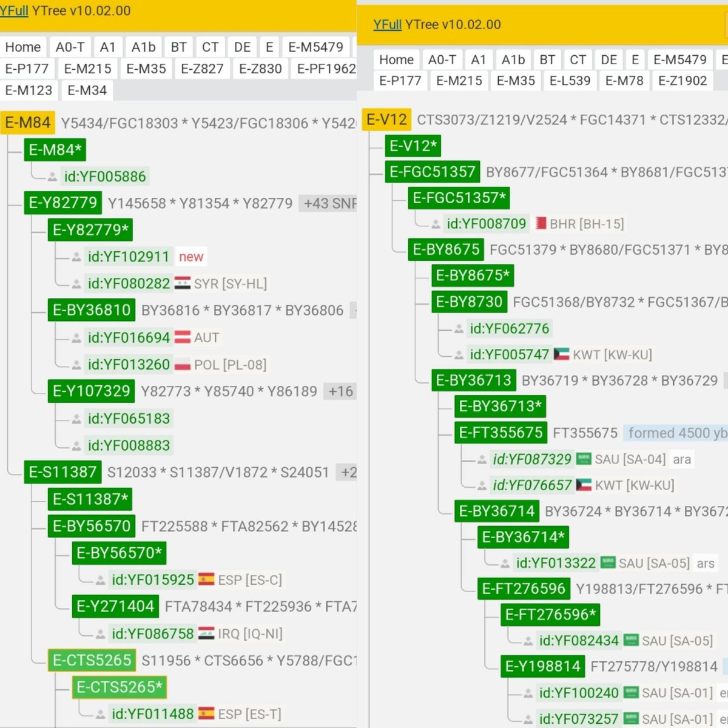Open sample id:YF016694 from Austria
Viewport: 728px width, 728px height.
[129, 337]
